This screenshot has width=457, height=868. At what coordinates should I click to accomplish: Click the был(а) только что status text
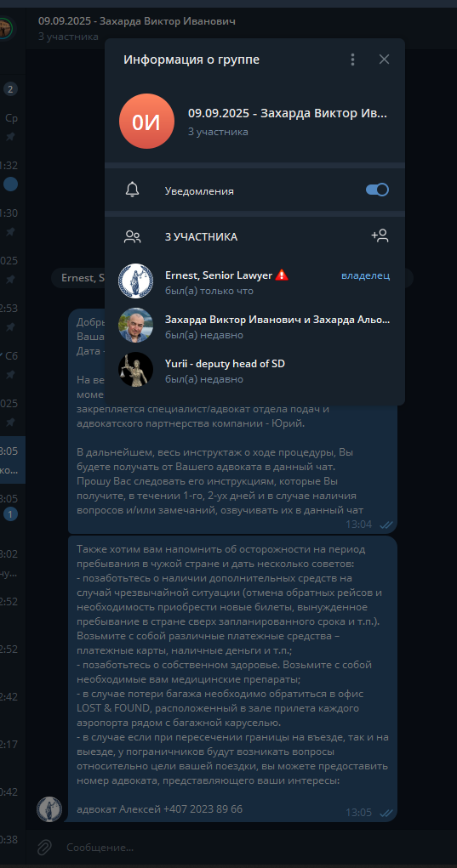(209, 291)
